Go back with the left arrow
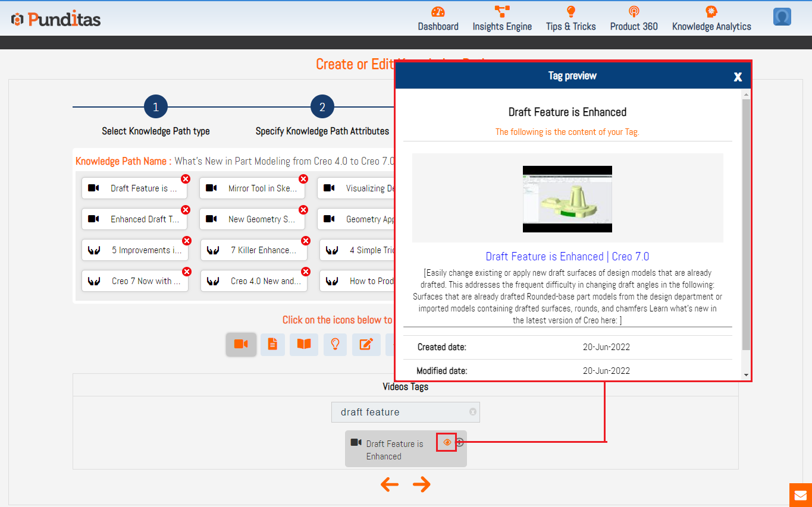812x507 pixels. (390, 484)
